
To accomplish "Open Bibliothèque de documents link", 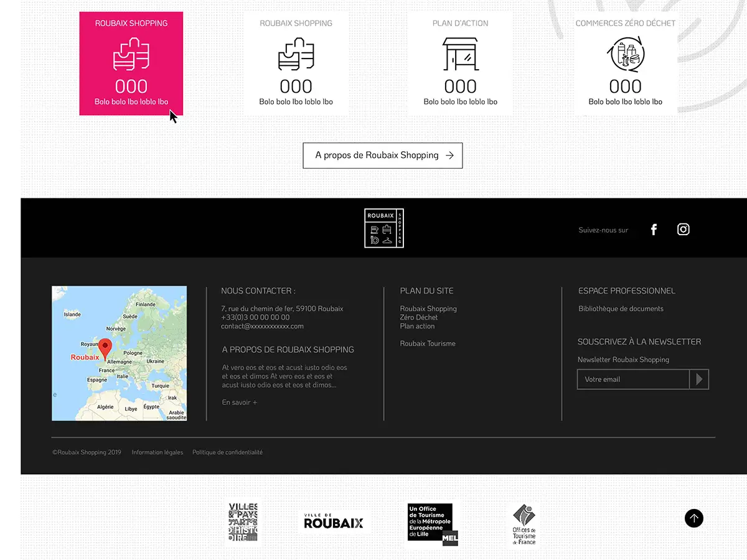I will pos(621,309).
